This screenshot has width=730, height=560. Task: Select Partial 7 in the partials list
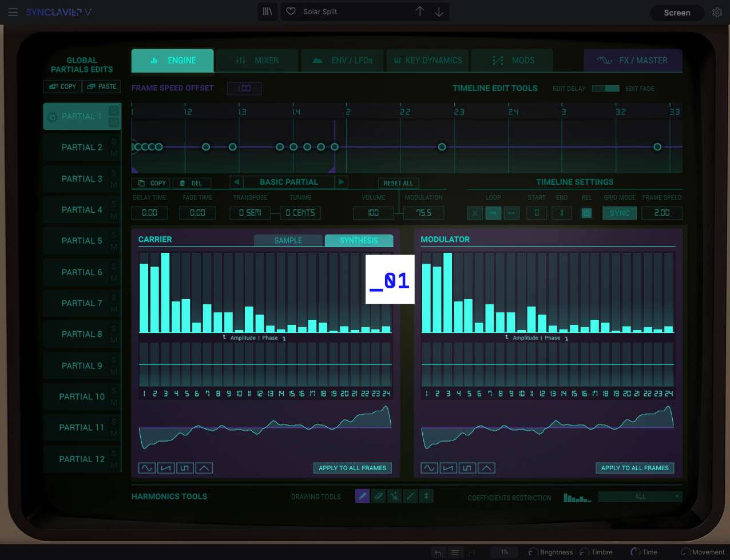(81, 303)
